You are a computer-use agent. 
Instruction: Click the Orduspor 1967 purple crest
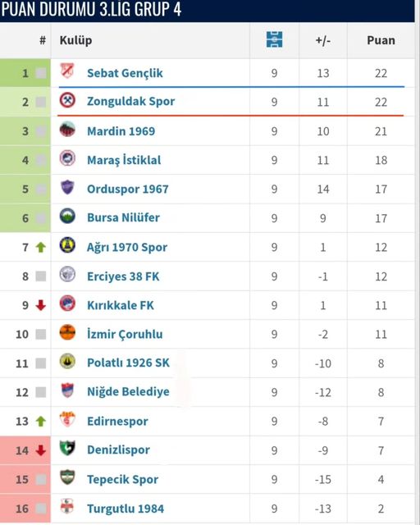click(67, 187)
